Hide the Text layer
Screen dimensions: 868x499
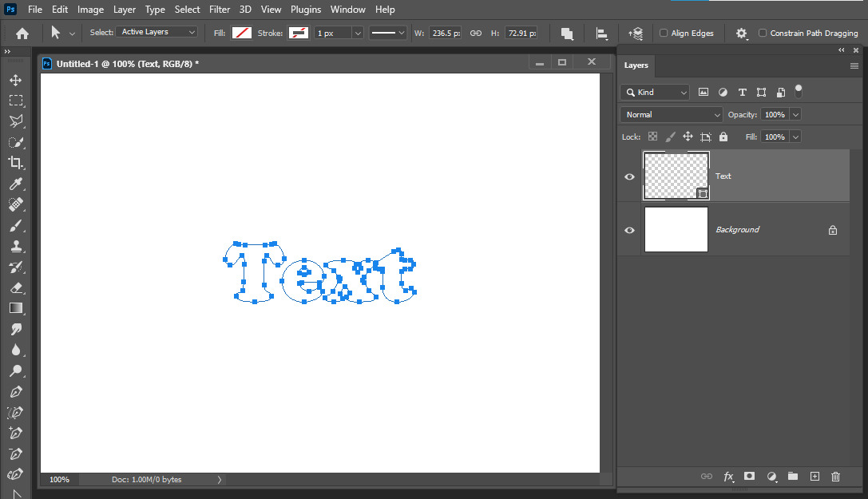coord(629,176)
